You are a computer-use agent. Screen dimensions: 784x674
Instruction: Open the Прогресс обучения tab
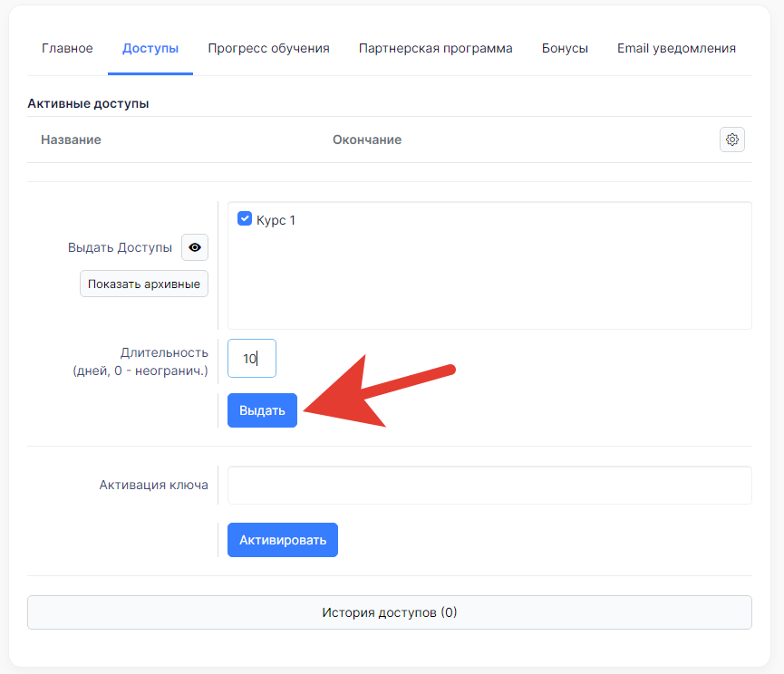pos(268,48)
